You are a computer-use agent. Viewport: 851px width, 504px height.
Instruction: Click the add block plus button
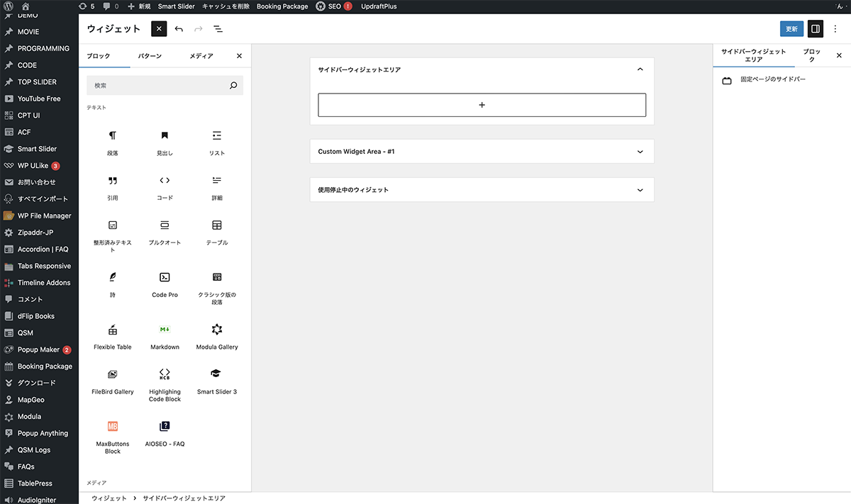point(482,105)
